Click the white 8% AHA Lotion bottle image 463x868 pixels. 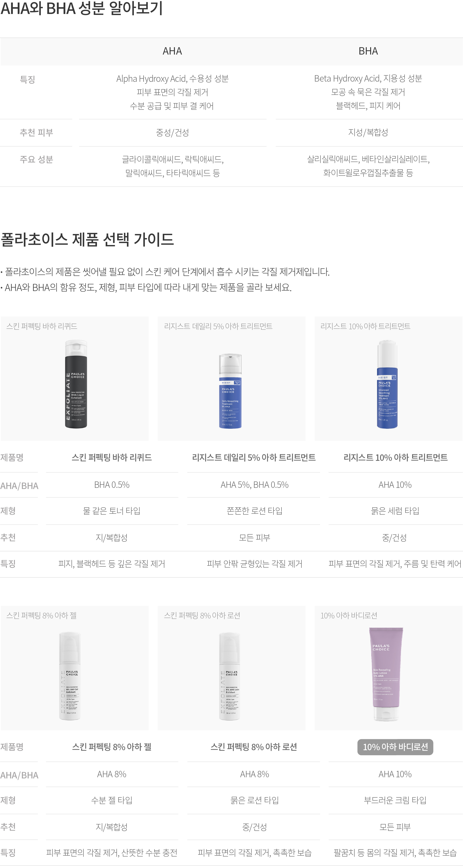point(229,676)
